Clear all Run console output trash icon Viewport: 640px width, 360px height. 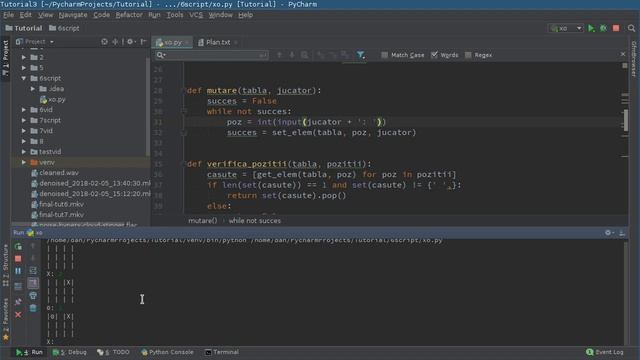(x=33, y=308)
